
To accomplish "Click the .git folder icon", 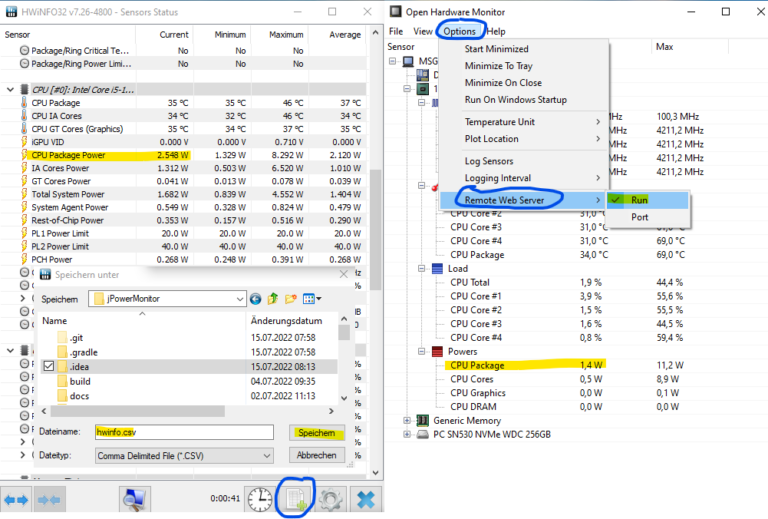I will (x=62, y=337).
